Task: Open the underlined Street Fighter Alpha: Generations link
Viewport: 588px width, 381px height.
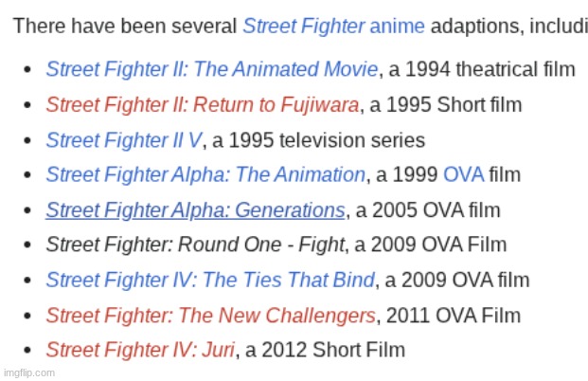Action: click(195, 209)
